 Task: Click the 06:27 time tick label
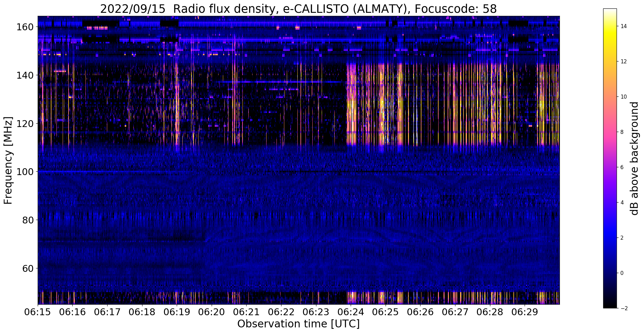click(455, 312)
